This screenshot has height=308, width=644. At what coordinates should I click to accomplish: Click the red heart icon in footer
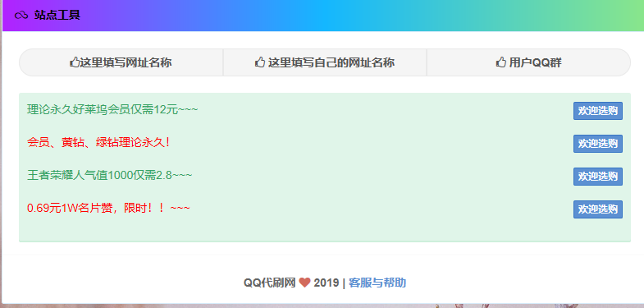click(304, 283)
